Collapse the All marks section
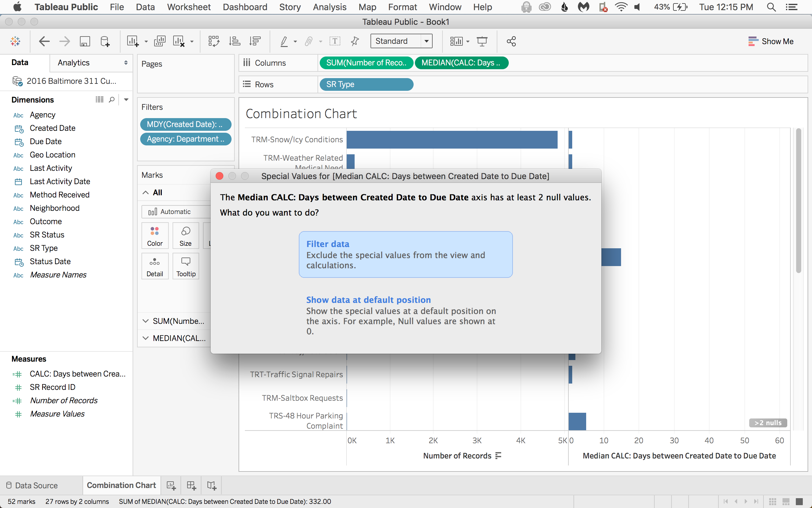This screenshot has height=508, width=812. coord(146,192)
